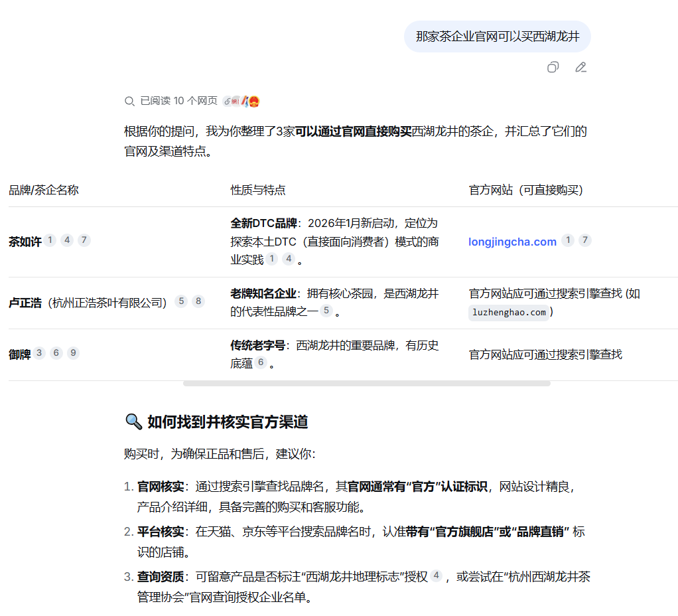
Task: Click the 卢正浩 brand name
Action: click(25, 303)
